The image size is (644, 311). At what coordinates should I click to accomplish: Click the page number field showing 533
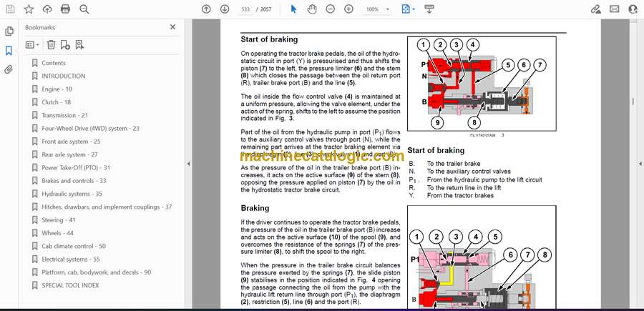click(245, 9)
